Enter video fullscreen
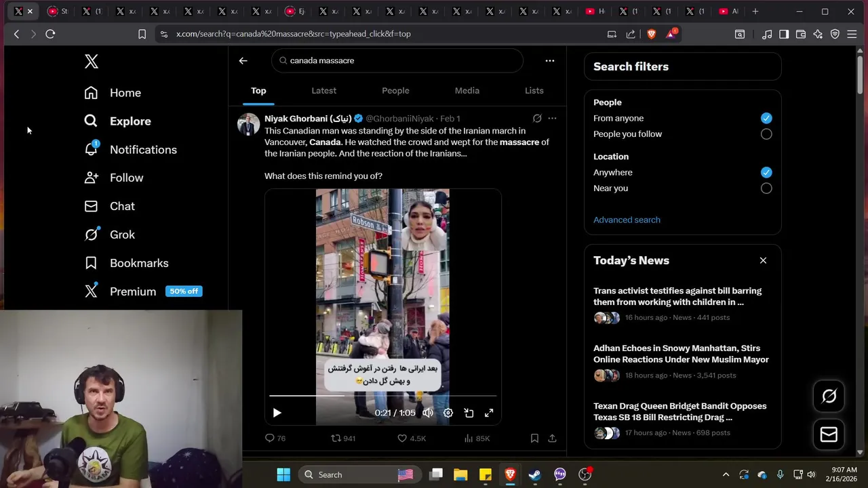Image resolution: width=868 pixels, height=488 pixels. point(489,413)
